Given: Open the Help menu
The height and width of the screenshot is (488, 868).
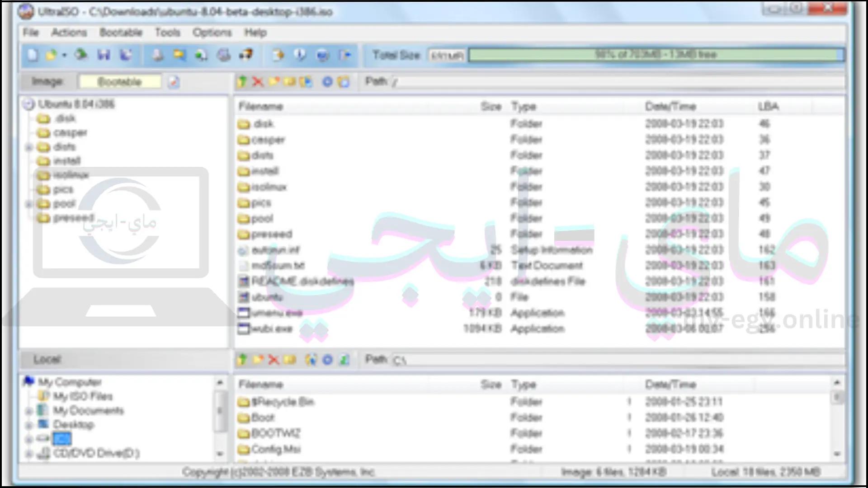Looking at the screenshot, I should pyautogui.click(x=255, y=33).
